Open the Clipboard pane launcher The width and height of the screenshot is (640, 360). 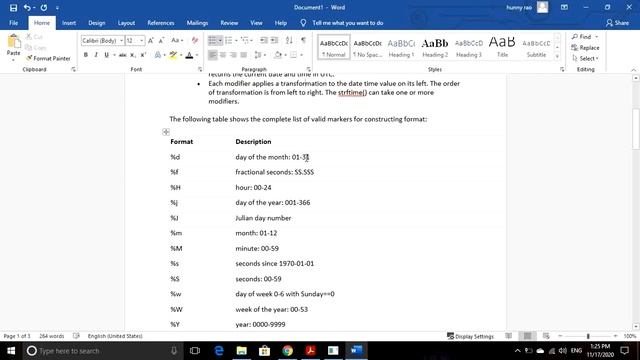tap(73, 69)
